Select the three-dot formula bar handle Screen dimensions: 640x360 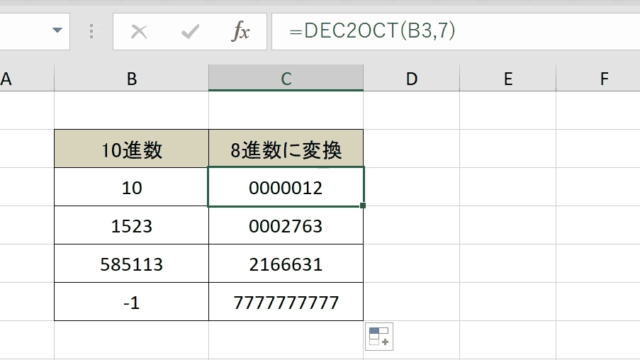(91, 31)
